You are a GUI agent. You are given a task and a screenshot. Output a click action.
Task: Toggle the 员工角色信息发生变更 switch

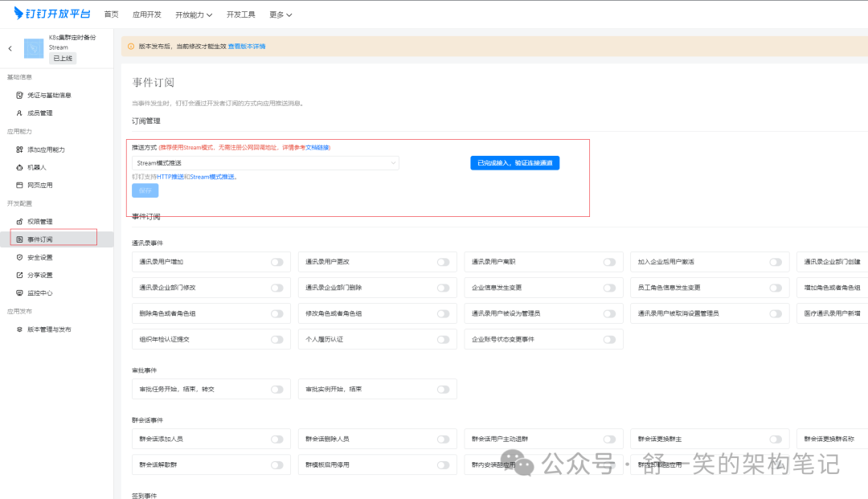tap(776, 288)
